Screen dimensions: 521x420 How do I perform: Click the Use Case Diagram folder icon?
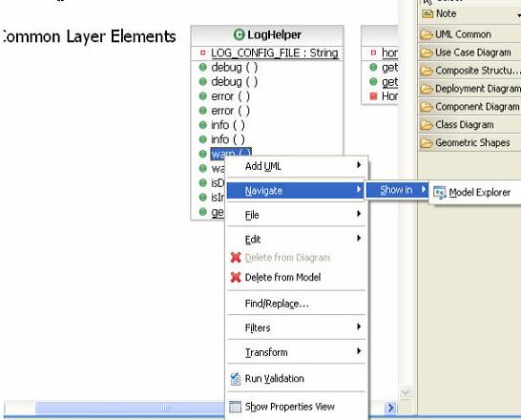(427, 52)
